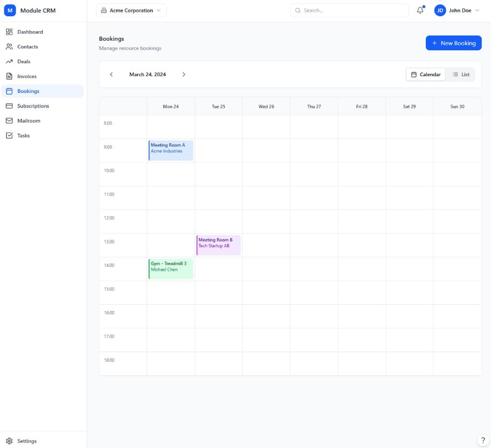Click the Invoices document icon
The width and height of the screenshot is (491, 448).
point(10,76)
